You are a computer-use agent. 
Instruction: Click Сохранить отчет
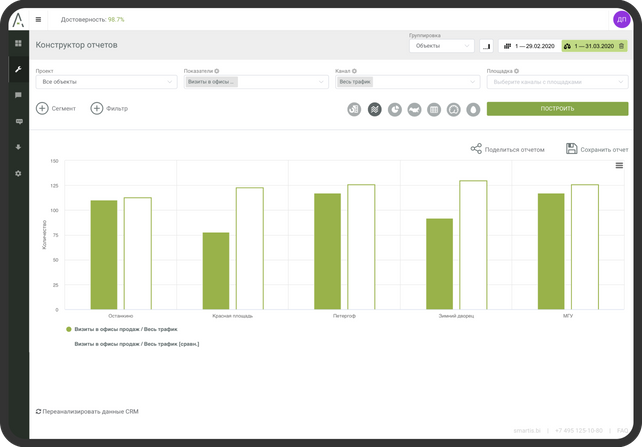coord(597,149)
